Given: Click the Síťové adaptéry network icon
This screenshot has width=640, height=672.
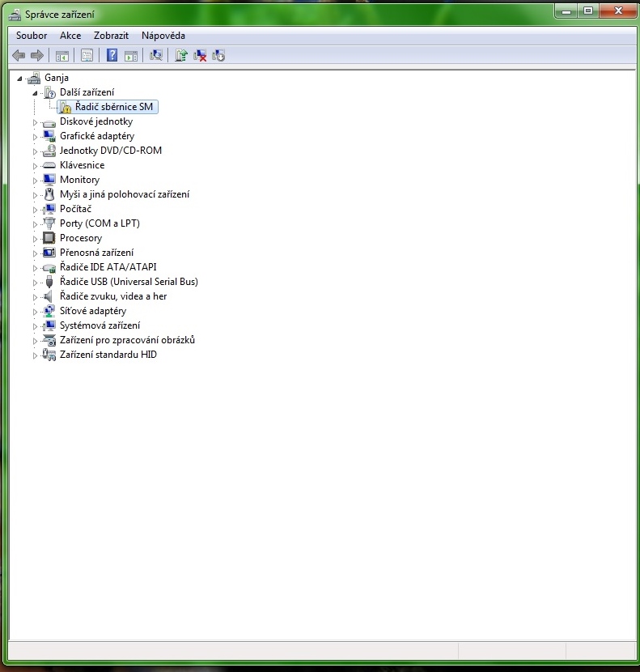Looking at the screenshot, I should (49, 311).
